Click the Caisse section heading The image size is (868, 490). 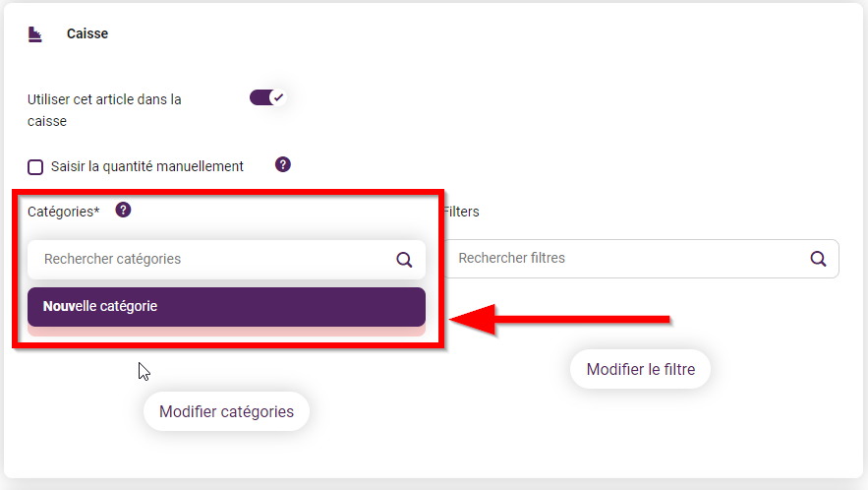click(87, 33)
